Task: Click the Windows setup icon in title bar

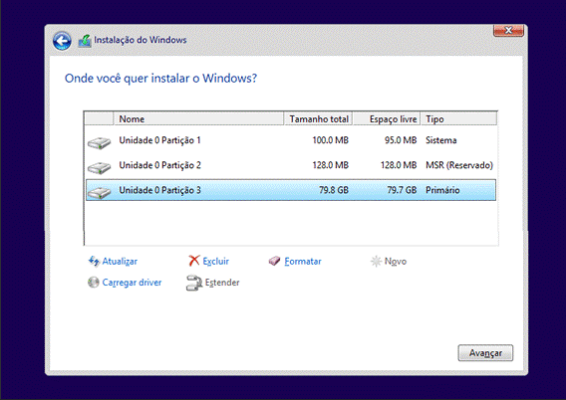Action: pyautogui.click(x=85, y=41)
